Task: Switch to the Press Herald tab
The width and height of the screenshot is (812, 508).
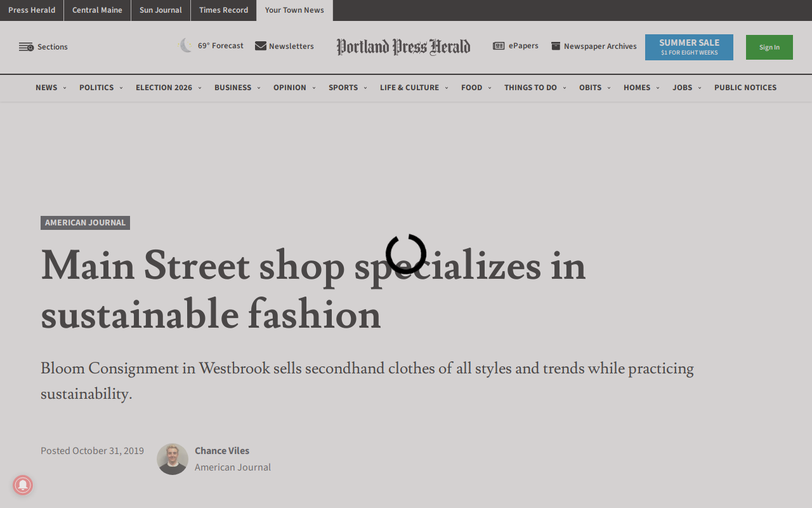Action: (x=32, y=10)
